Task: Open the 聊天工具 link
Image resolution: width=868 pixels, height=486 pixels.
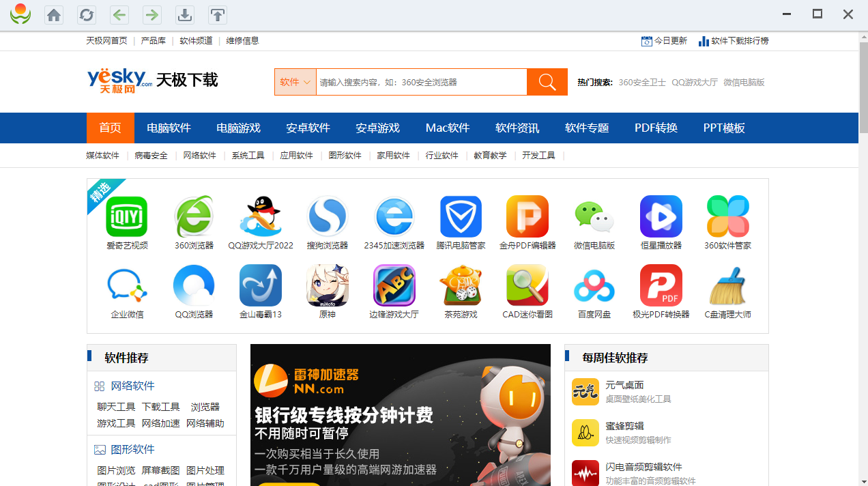Action: pyautogui.click(x=116, y=407)
